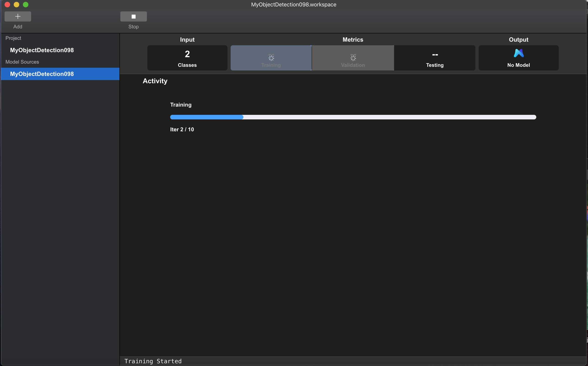Open the Classes input tab

click(187, 58)
